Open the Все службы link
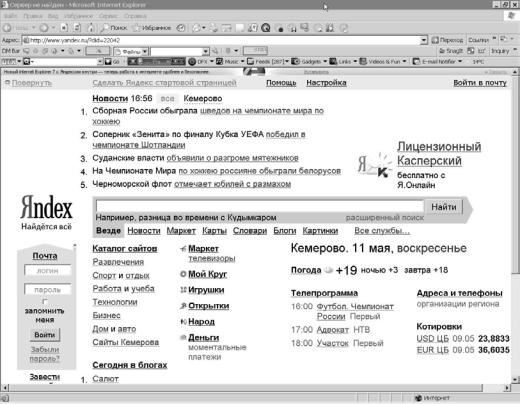Viewport: 520px width, 404px height. point(382,231)
